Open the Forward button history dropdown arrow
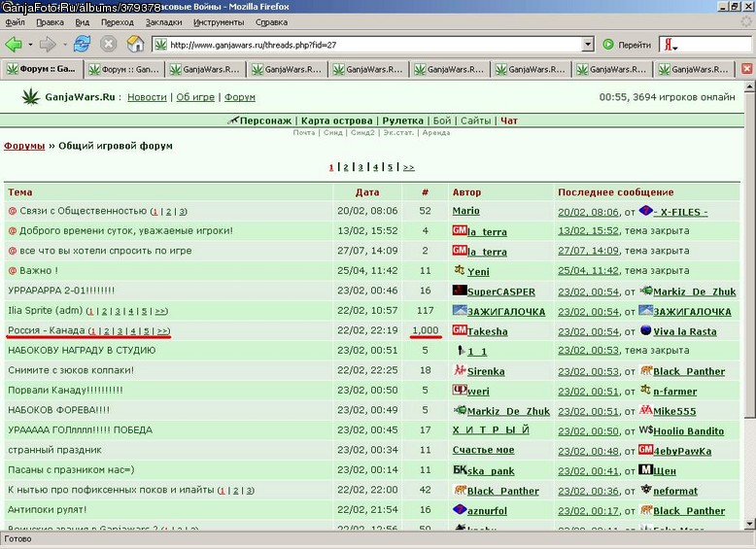This screenshot has height=549, width=756. click(x=64, y=45)
